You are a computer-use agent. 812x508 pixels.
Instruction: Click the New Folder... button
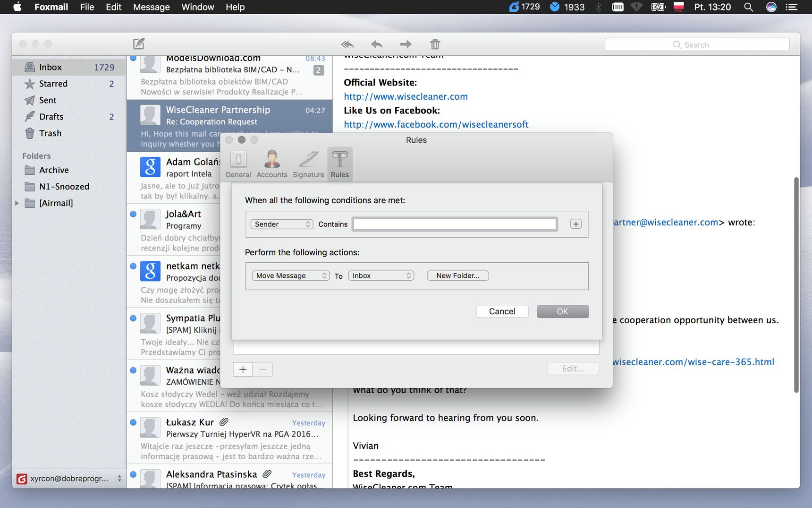point(457,276)
